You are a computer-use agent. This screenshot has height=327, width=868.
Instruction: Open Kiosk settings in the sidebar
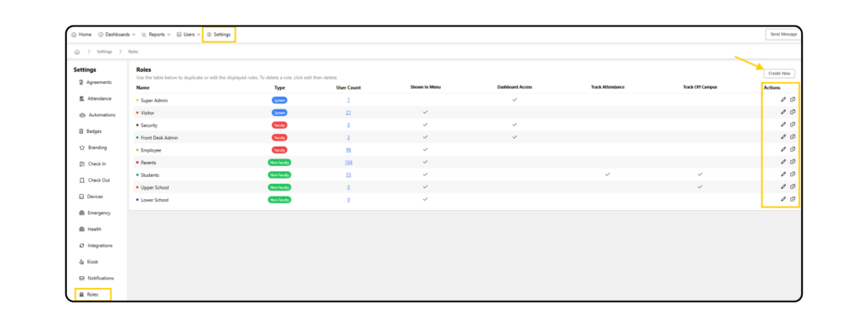88,262
